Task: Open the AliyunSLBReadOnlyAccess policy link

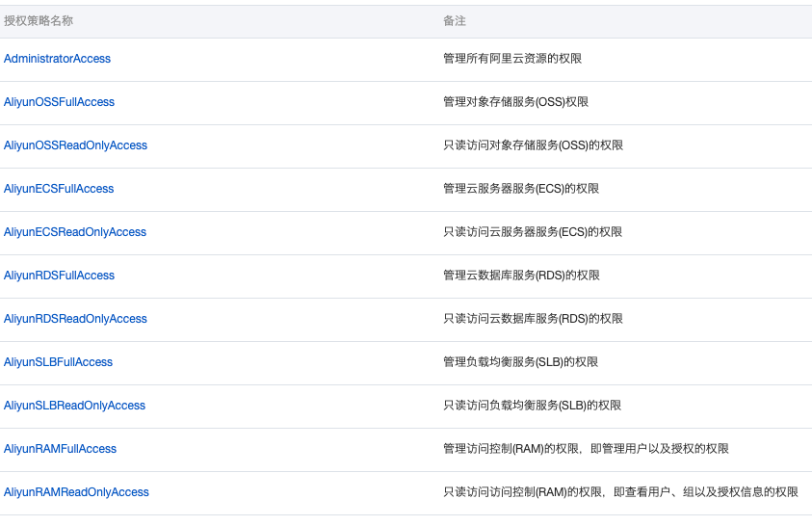Action: 74,406
